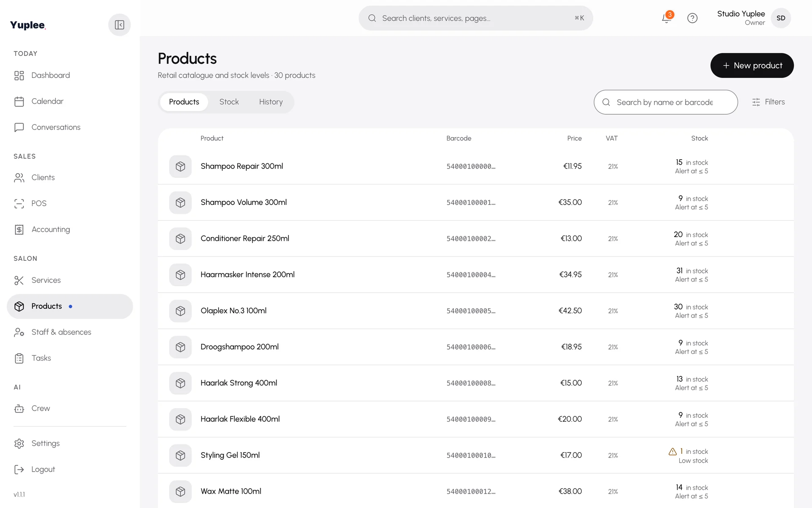Click barcode 54000100004…

click(471, 275)
